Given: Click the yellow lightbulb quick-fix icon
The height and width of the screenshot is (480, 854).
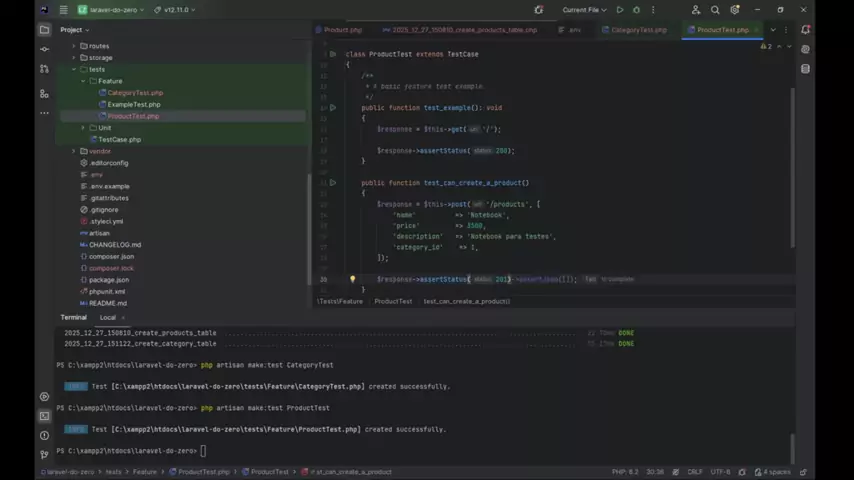Looking at the screenshot, I should tap(352, 280).
